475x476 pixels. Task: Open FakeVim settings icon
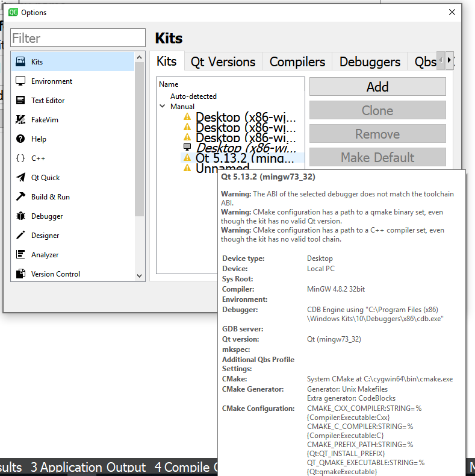tap(20, 120)
